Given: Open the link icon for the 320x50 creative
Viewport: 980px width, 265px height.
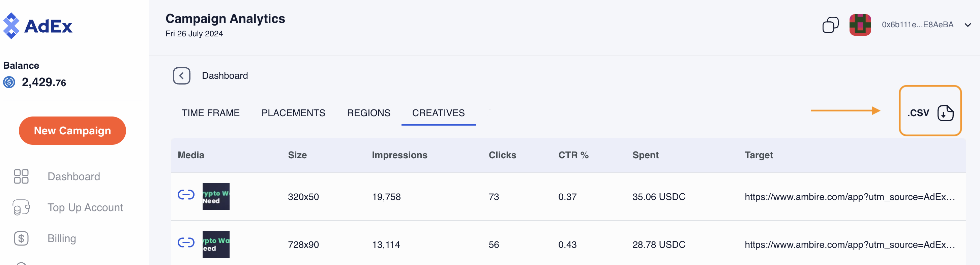Looking at the screenshot, I should [x=186, y=195].
